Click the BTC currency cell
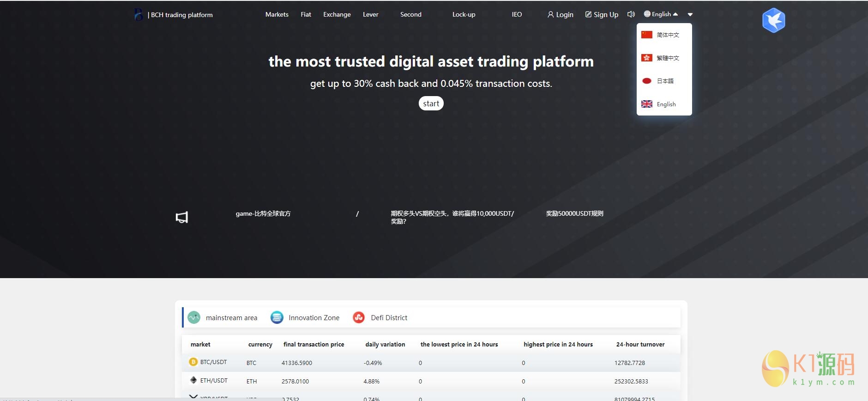The width and height of the screenshot is (868, 401). (251, 363)
